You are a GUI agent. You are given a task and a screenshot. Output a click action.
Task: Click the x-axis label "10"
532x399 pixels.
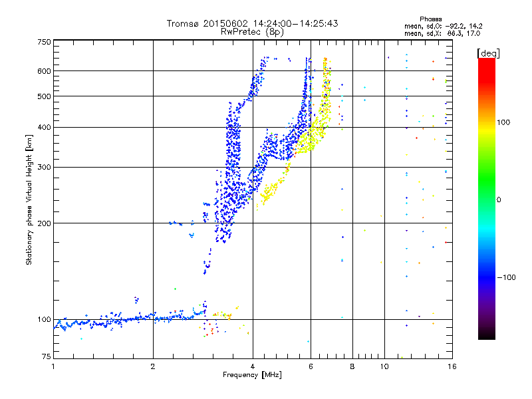384,366
